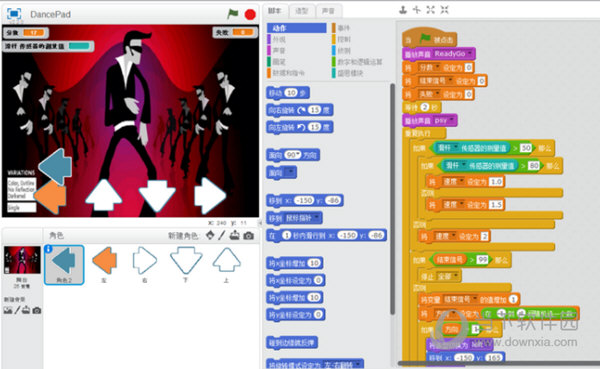Viewport: 600px width, 369px height.
Task: Select the 数字和逻辑运算 operators category
Action: [357, 61]
